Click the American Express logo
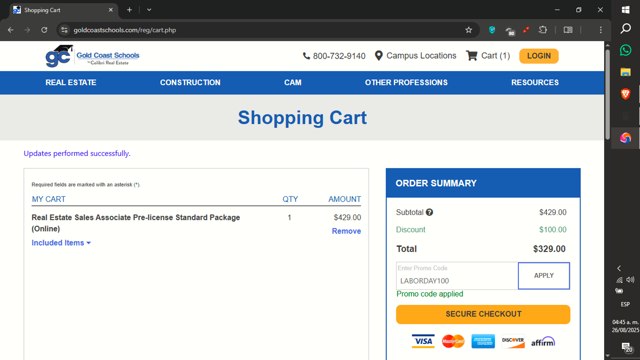Viewport: 640px width, 360px height. (483, 341)
